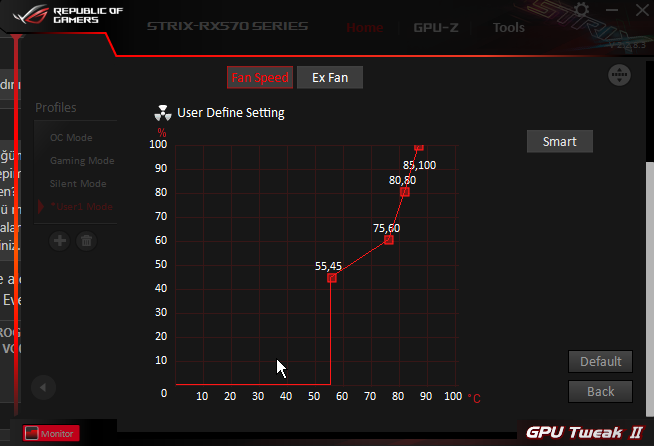Open the settings gear icon
This screenshot has height=446, width=654.
pyautogui.click(x=581, y=10)
